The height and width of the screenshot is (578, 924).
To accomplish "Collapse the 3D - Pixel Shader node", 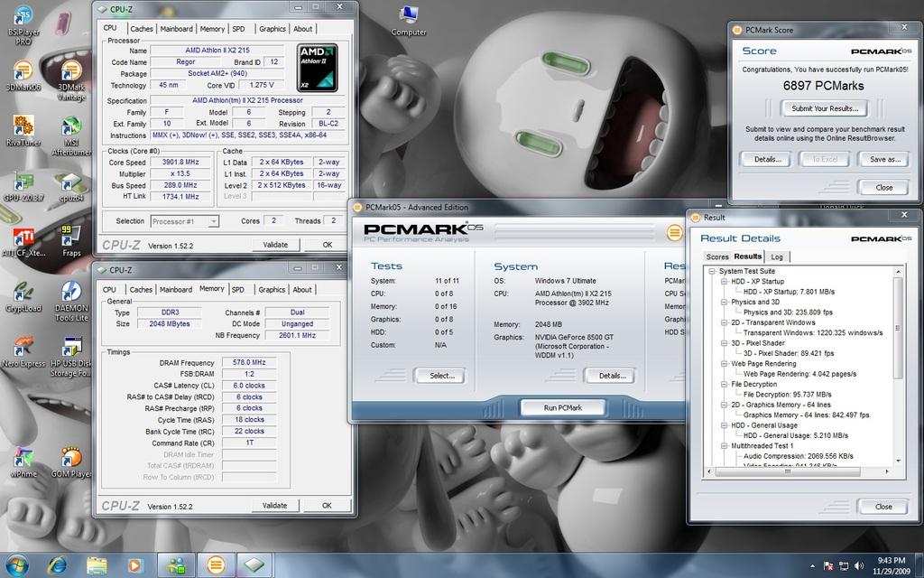I will tap(725, 343).
